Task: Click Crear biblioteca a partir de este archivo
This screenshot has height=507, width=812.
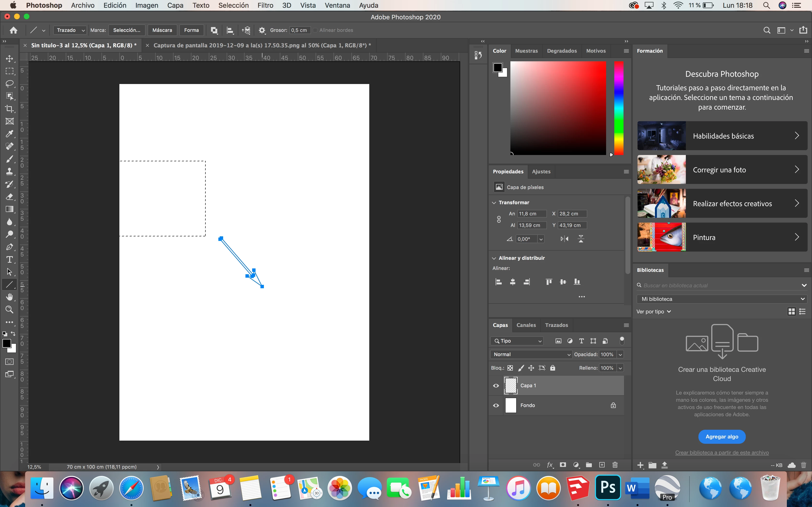Action: (x=722, y=453)
